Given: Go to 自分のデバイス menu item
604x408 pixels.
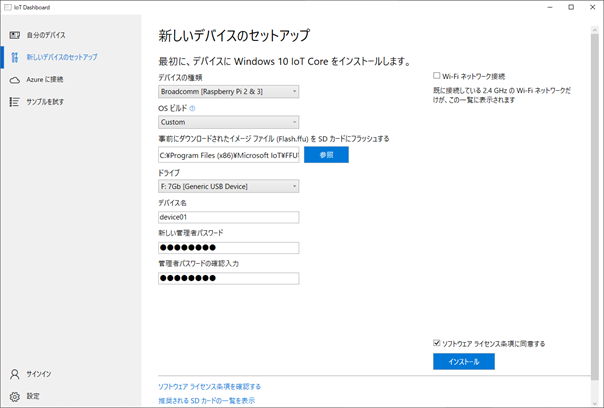Looking at the screenshot, I should click(46, 35).
